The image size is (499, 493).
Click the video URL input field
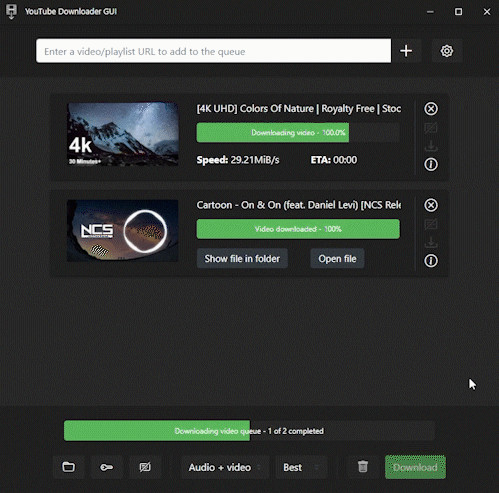tap(214, 51)
